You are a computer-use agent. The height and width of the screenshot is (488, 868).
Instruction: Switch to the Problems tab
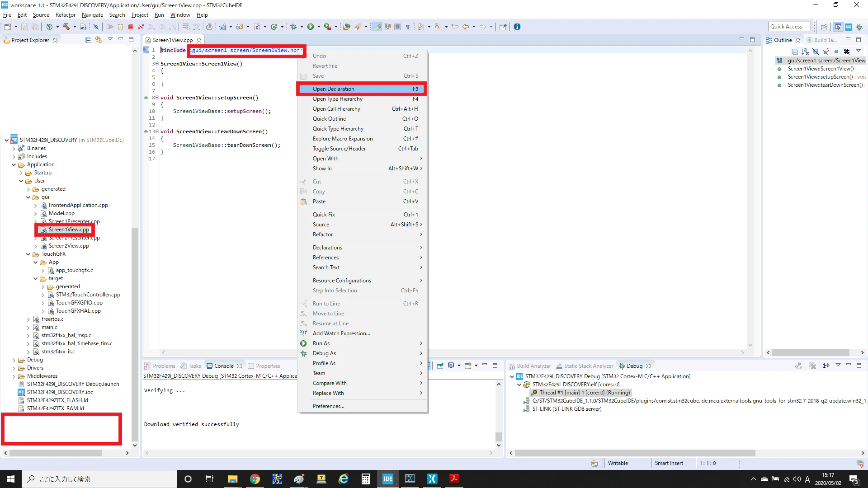(x=160, y=366)
